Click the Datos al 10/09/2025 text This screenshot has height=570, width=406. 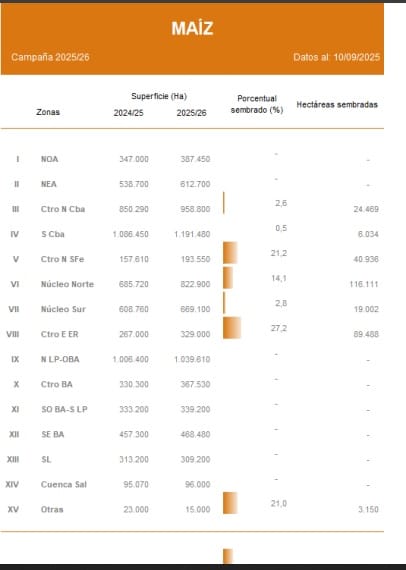(x=337, y=57)
